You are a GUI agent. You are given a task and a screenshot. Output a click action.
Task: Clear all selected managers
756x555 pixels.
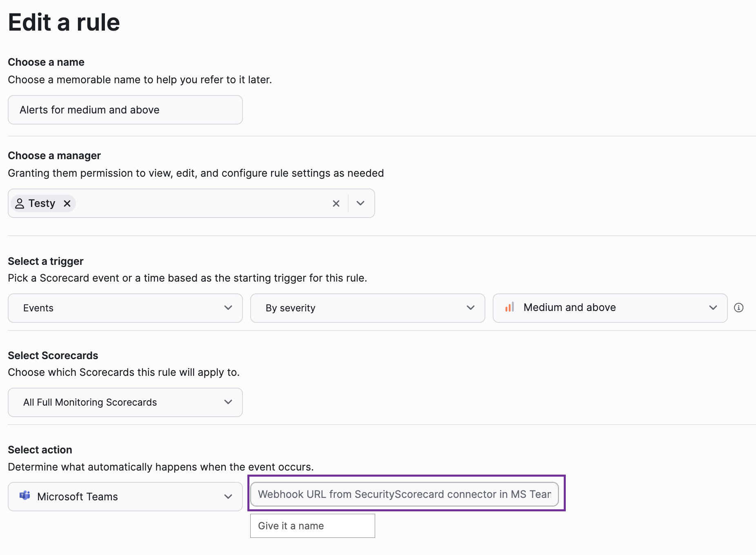click(336, 203)
